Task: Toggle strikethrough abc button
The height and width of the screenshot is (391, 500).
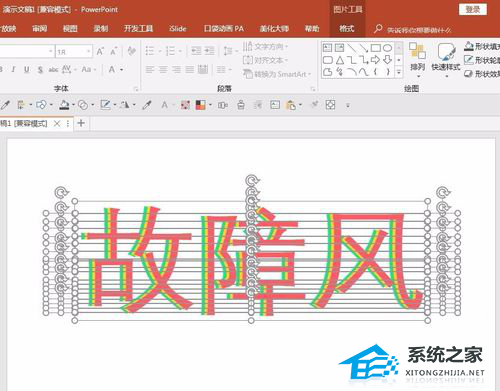Action: coord(53,69)
